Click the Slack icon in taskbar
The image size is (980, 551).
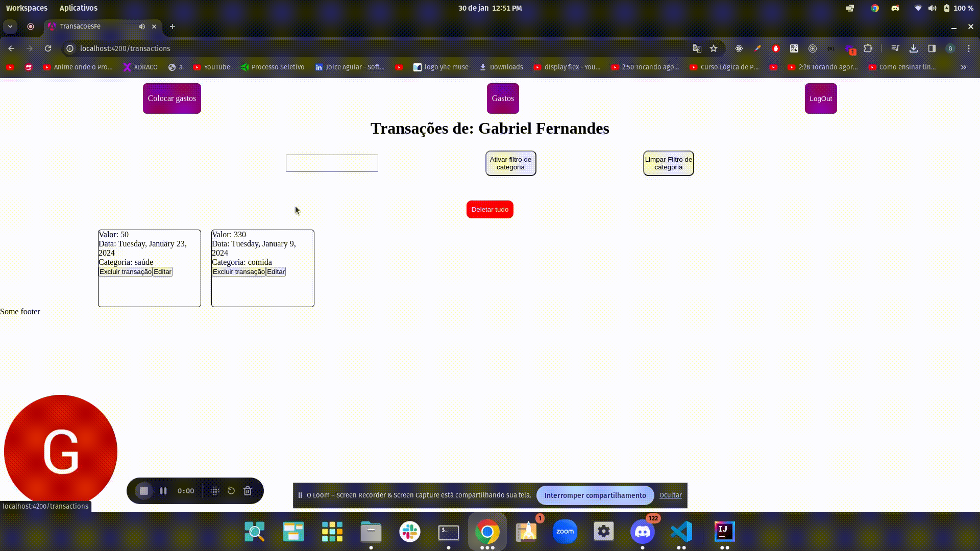click(410, 532)
